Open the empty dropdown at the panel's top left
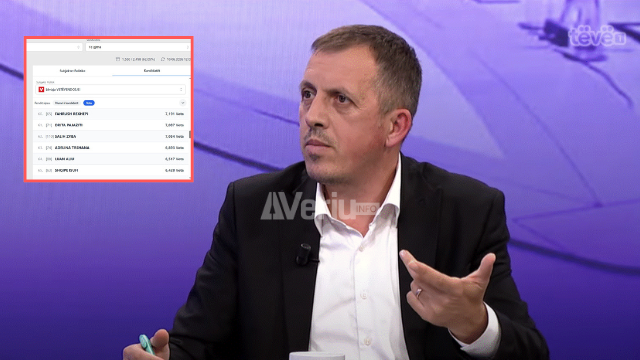This screenshot has width=640, height=360. click(54, 47)
